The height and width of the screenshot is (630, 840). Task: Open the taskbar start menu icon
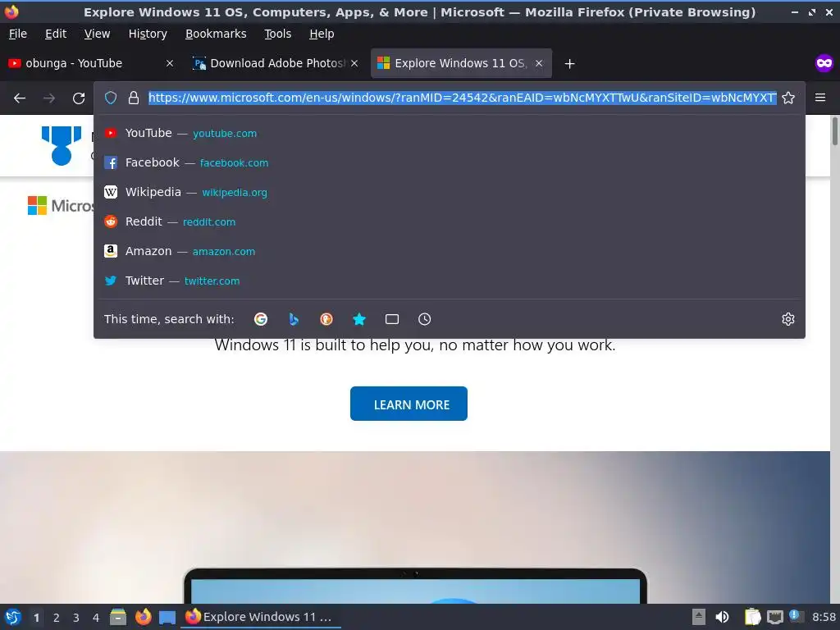pos(13,617)
